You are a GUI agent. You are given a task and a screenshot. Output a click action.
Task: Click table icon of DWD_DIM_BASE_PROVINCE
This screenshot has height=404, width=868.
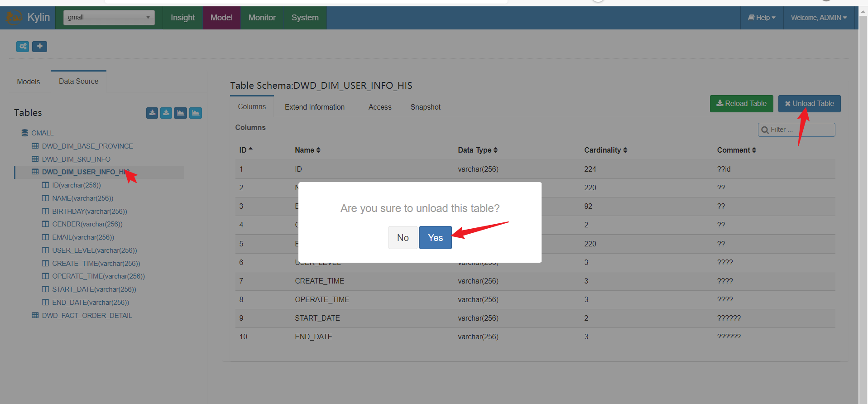pos(35,146)
